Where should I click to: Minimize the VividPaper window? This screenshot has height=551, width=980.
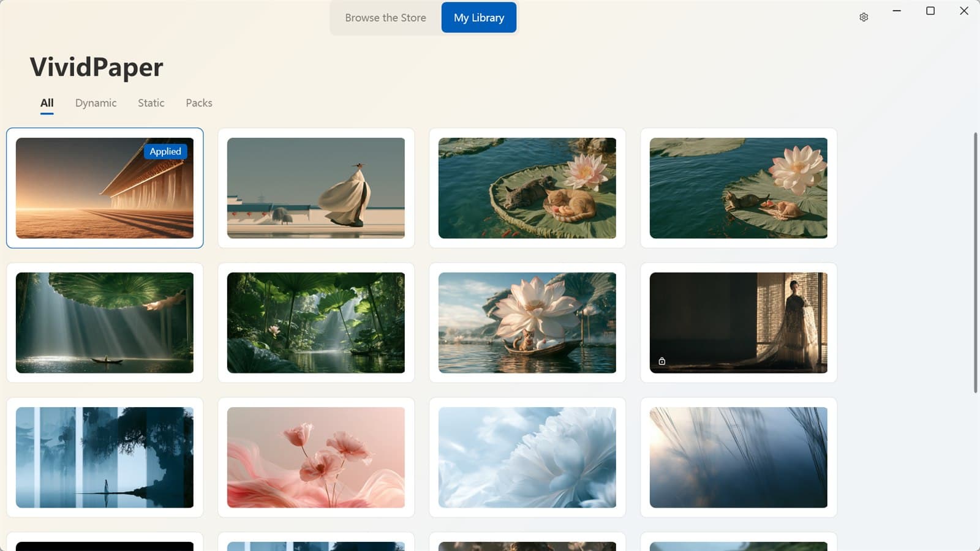pos(897,11)
